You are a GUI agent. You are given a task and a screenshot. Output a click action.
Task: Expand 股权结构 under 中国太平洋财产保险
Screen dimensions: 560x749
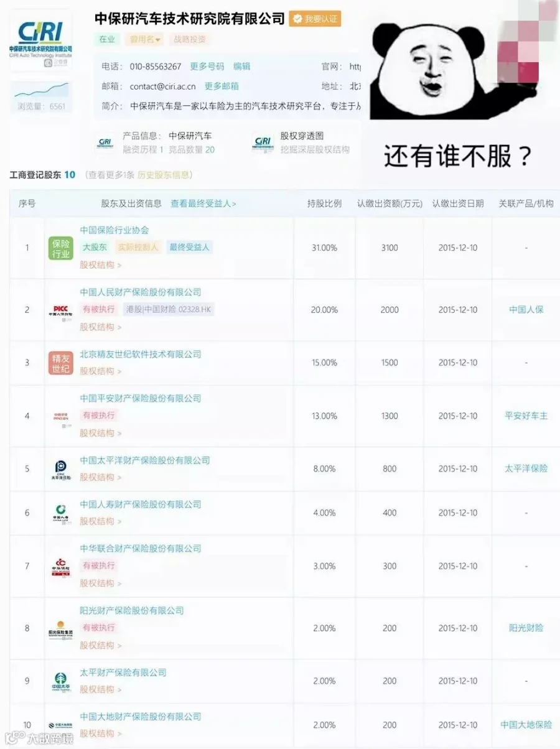coord(100,477)
